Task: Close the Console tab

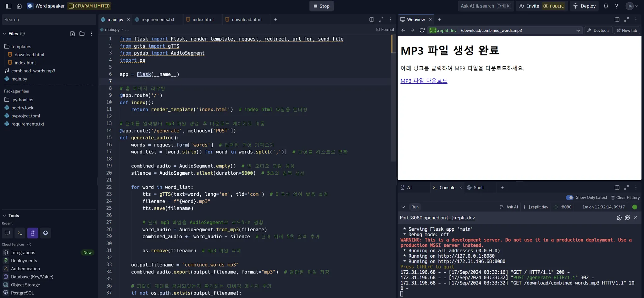Action: [461, 188]
